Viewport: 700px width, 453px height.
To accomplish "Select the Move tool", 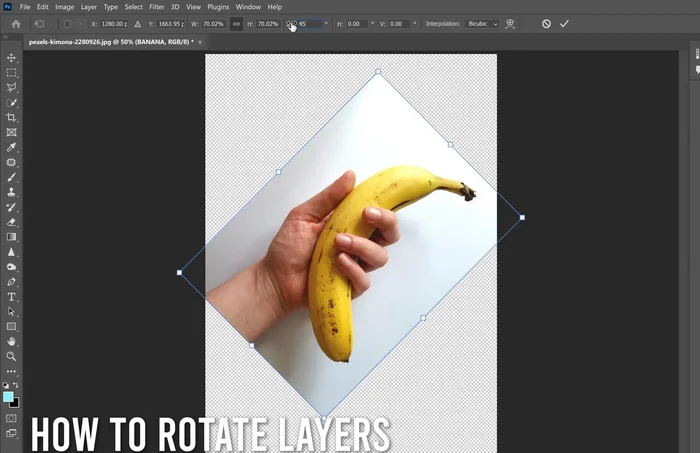I will tap(12, 58).
